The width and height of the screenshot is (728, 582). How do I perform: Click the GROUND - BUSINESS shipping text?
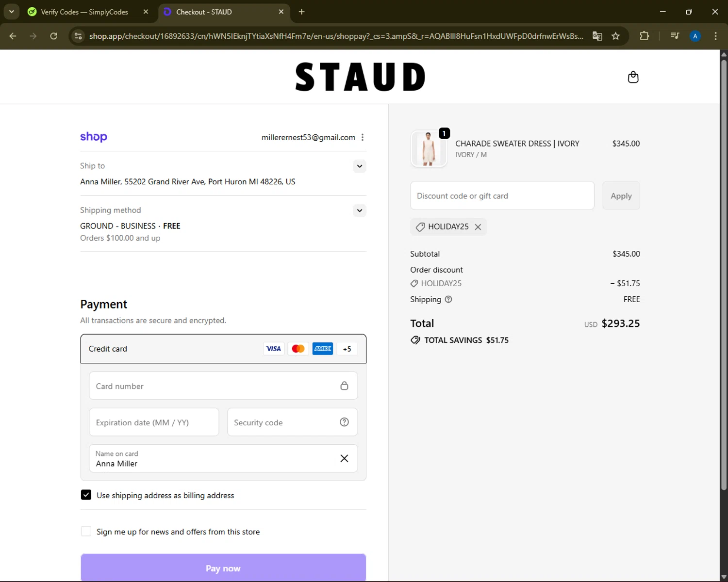pos(118,226)
